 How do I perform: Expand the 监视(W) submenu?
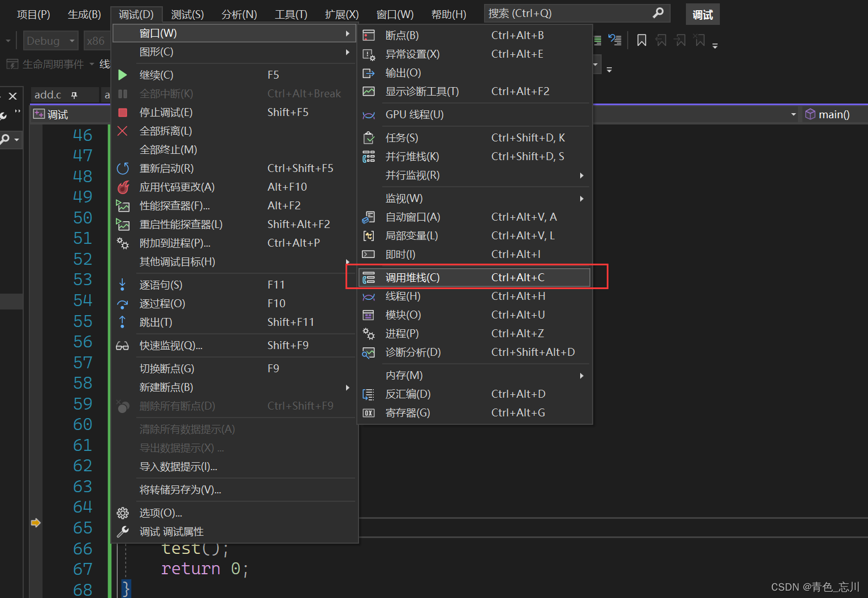581,199
